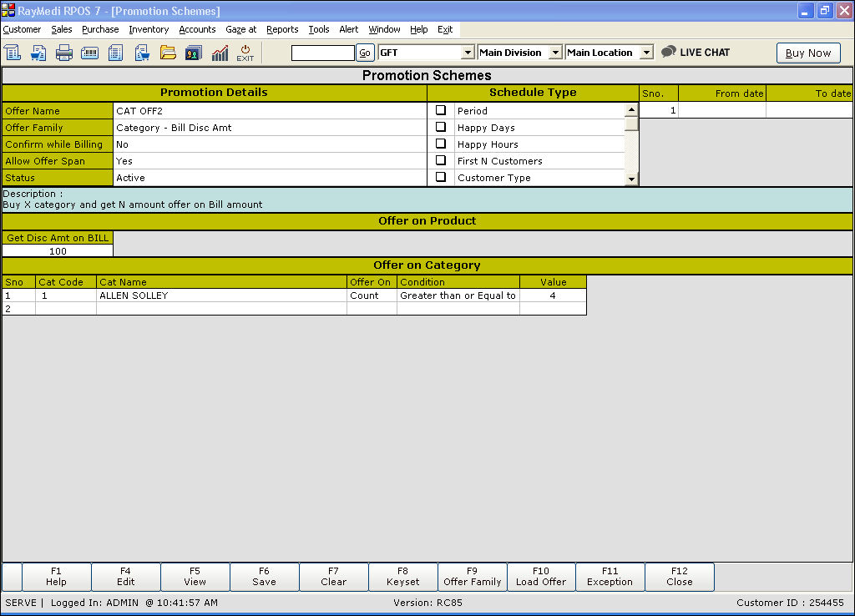Click the customers people icon in toolbar
This screenshot has width=855, height=616.
194,53
